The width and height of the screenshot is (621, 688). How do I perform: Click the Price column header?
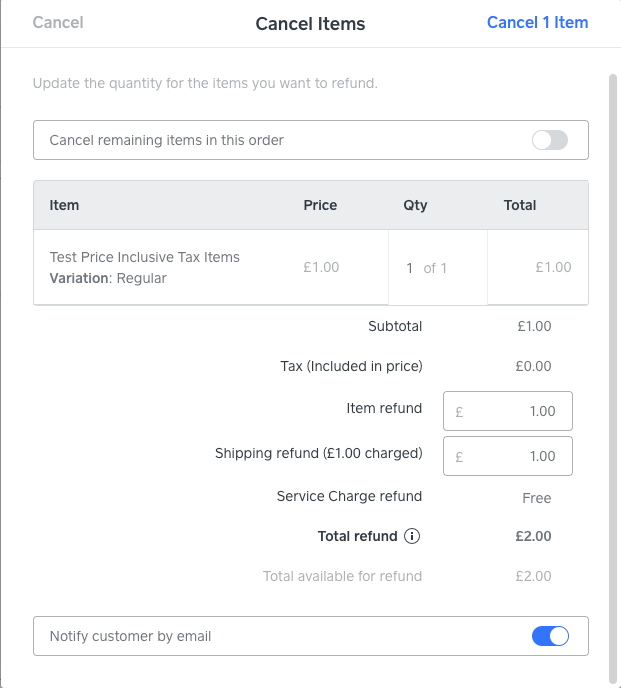(x=320, y=205)
